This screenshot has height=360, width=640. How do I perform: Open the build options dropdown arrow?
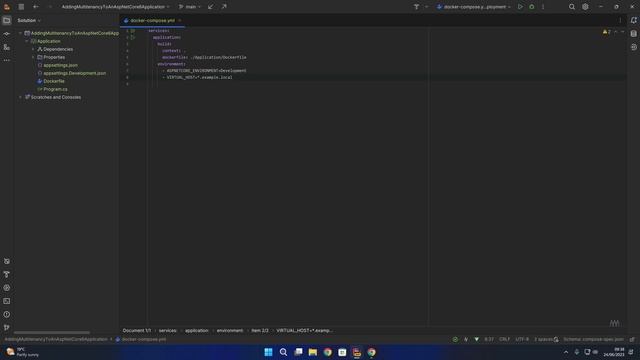[x=427, y=7]
